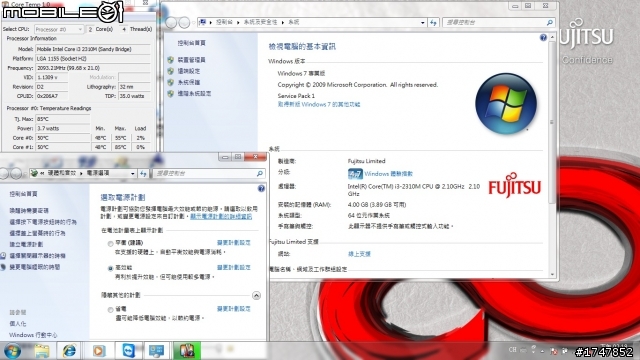Image resolution: width=640 pixels, height=360 pixels.
Task: Change plan settings for 省電 plan
Action: tap(233, 309)
